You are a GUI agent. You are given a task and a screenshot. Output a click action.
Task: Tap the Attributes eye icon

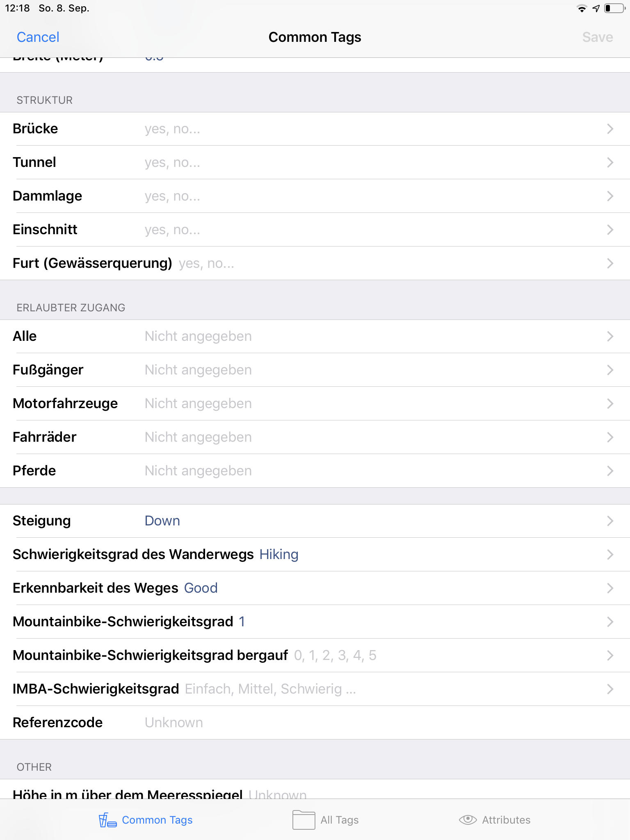click(x=468, y=820)
